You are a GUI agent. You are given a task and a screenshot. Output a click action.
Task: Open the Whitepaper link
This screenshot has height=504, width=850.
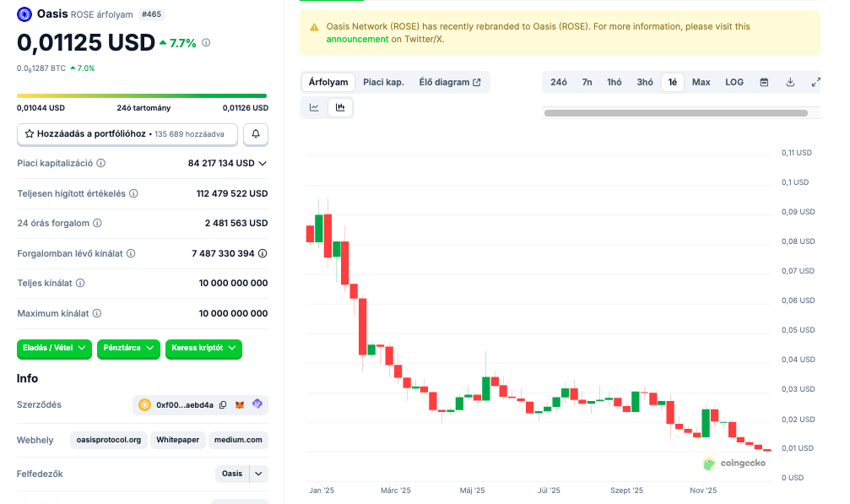pos(178,440)
